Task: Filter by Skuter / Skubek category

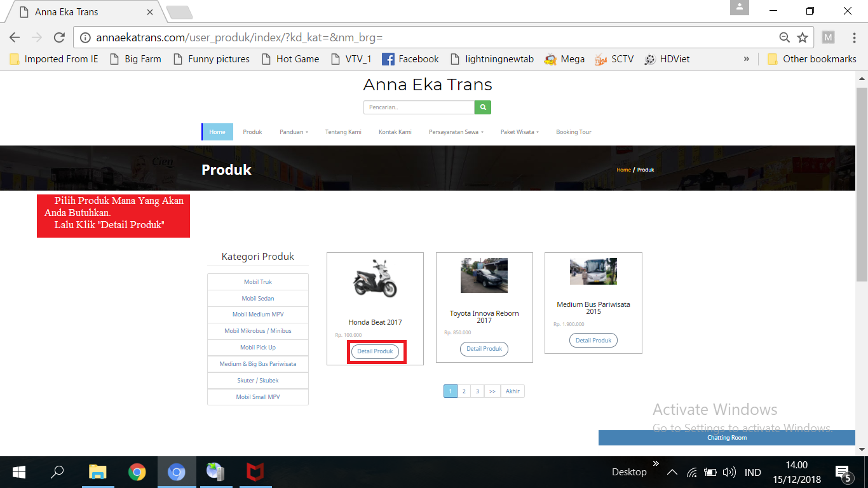Action: [x=258, y=381]
